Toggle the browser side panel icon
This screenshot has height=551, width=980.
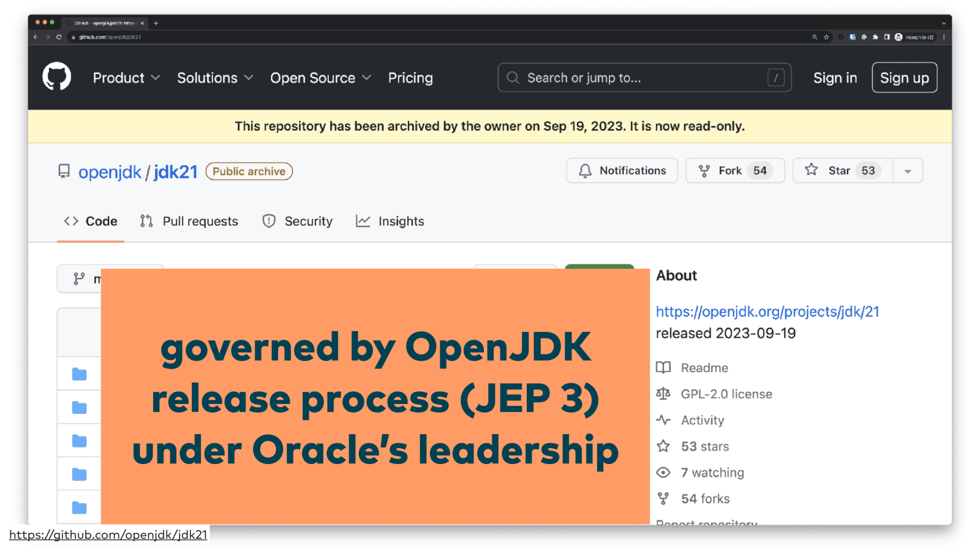pos(886,37)
